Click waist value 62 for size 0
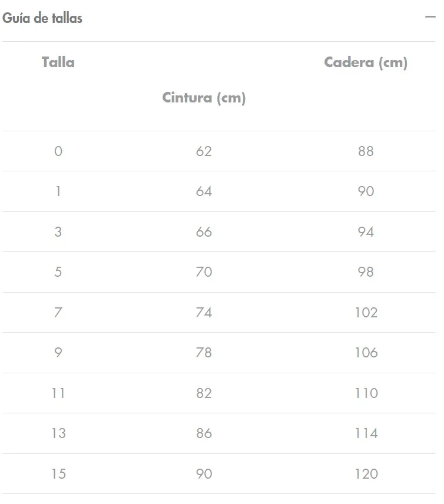The height and width of the screenshot is (504, 444). coord(204,151)
